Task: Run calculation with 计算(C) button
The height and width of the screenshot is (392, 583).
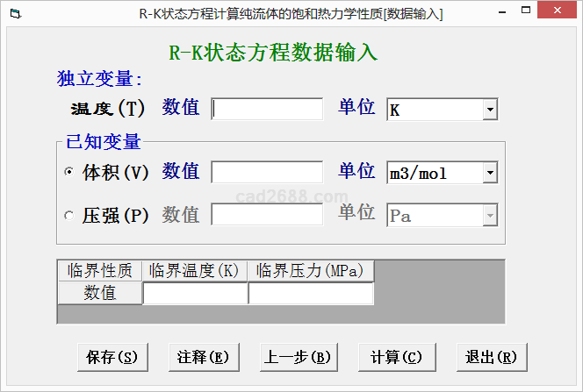Action: 396,357
